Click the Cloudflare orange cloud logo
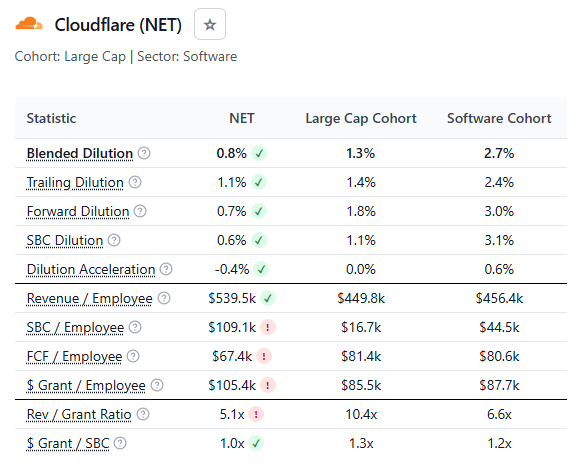This screenshot has width=585, height=473. coord(29,24)
